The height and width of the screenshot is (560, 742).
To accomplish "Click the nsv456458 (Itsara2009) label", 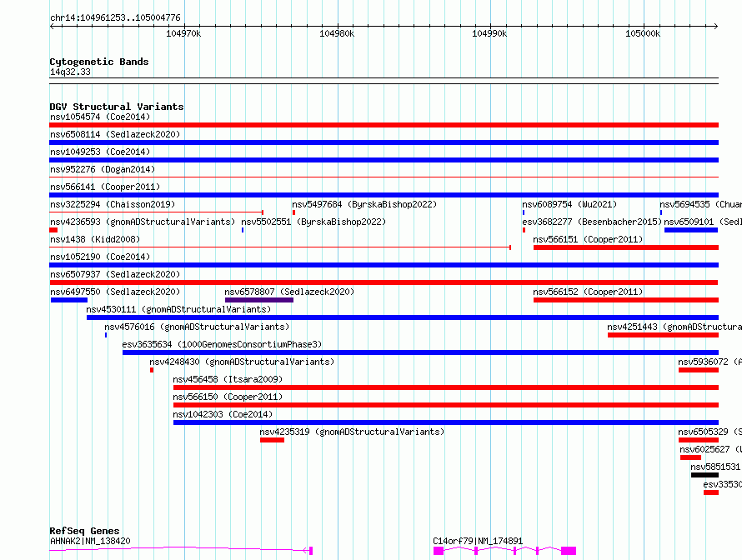I will click(228, 379).
